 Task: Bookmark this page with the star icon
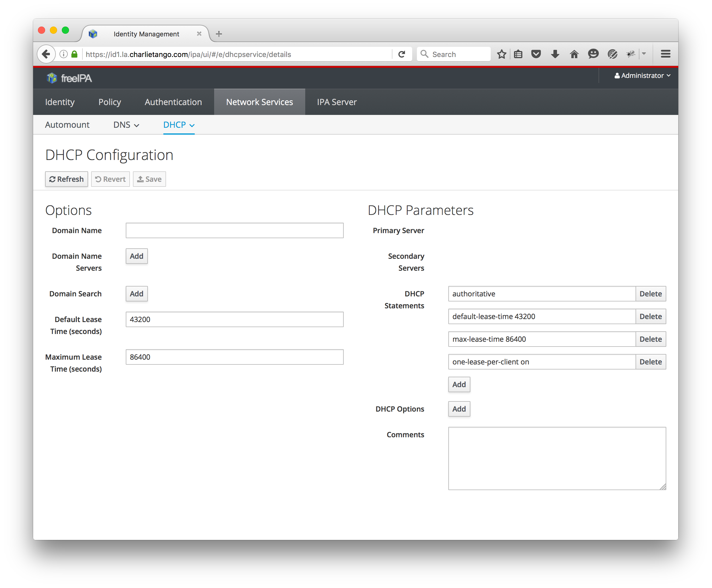pos(501,54)
